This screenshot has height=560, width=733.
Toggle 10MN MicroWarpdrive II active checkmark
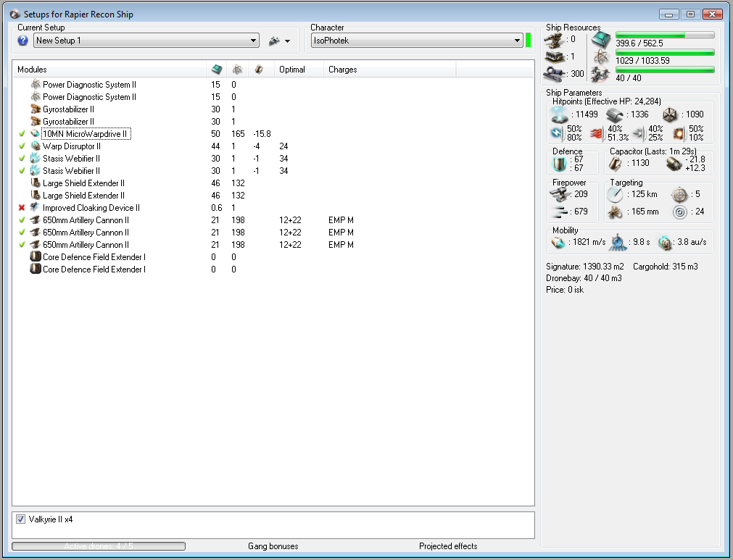pos(22,134)
